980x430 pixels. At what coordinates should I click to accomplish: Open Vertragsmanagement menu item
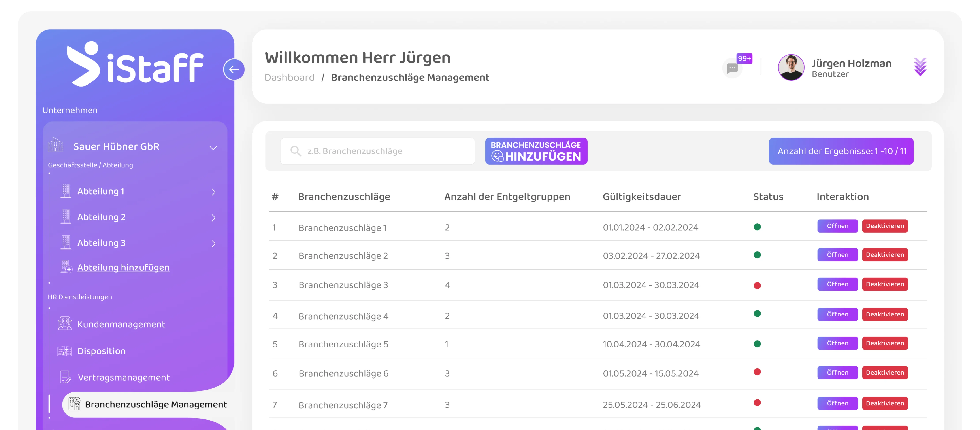pos(124,377)
